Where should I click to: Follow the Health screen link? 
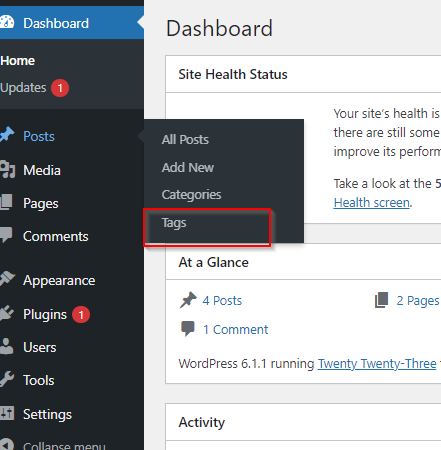click(372, 202)
